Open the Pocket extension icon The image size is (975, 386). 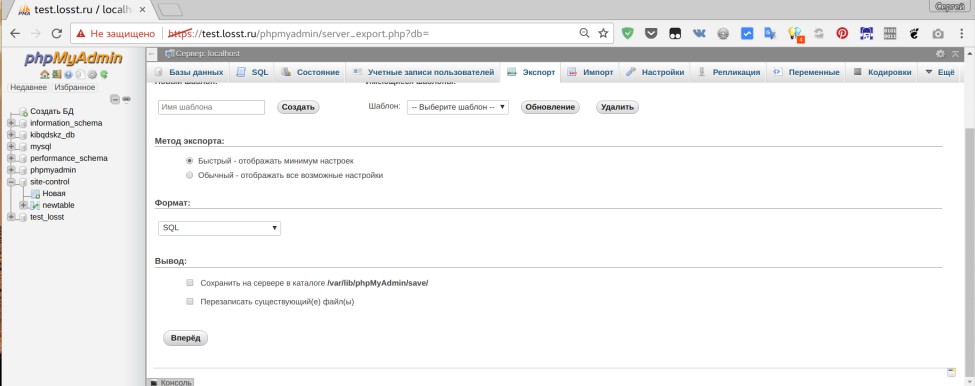(650, 34)
